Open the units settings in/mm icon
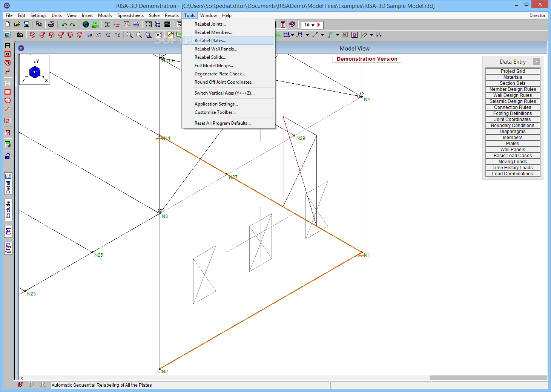This screenshot has width=551, height=392. pyautogui.click(x=95, y=24)
